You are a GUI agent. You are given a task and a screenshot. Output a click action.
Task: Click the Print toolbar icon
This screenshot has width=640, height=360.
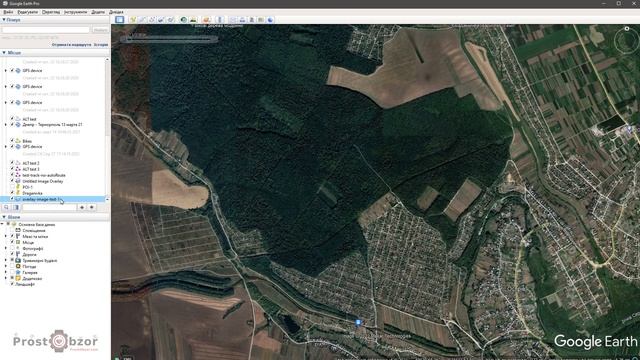click(x=242, y=20)
